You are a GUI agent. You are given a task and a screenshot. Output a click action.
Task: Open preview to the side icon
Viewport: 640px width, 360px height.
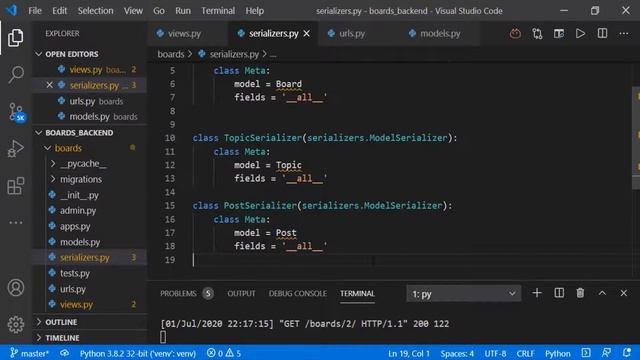click(559, 33)
